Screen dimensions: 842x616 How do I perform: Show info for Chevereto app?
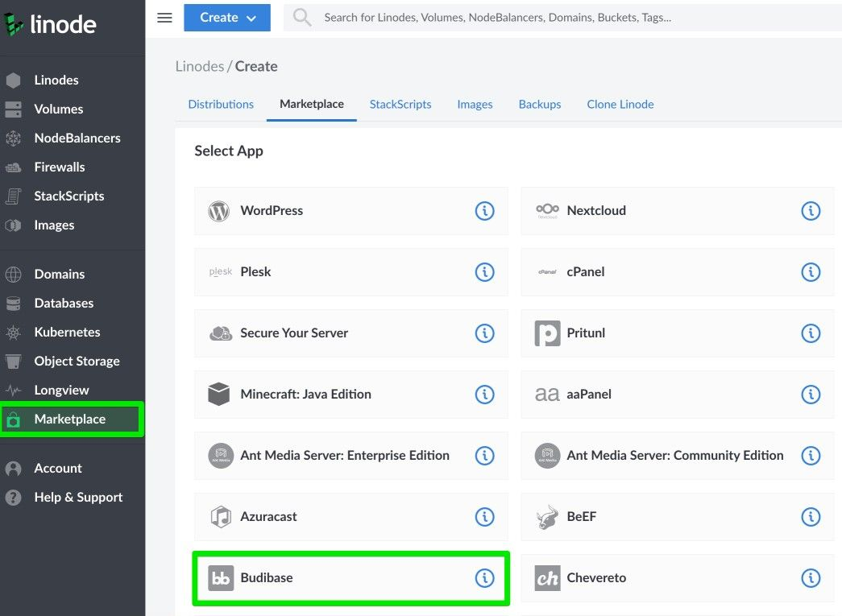[811, 578]
